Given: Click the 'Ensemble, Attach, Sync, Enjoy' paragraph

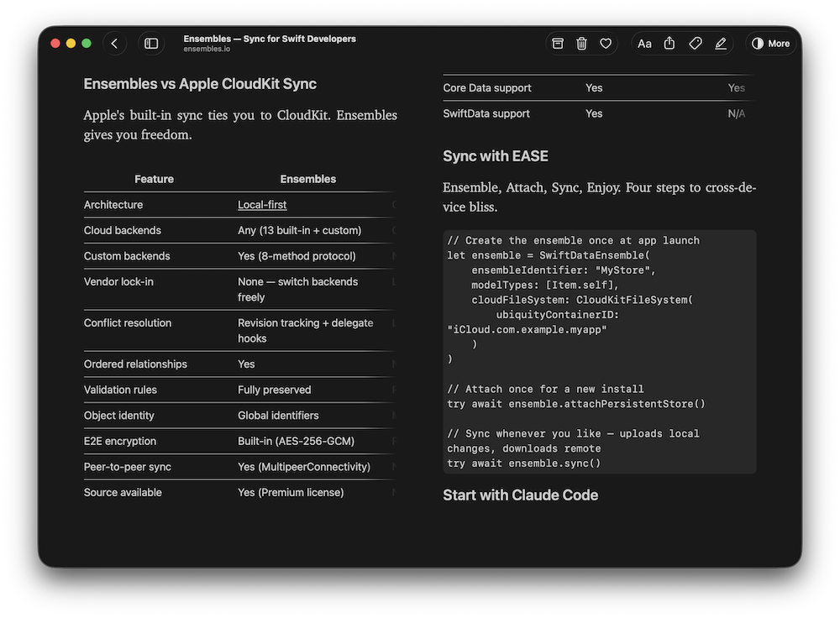Looking at the screenshot, I should click(600, 197).
